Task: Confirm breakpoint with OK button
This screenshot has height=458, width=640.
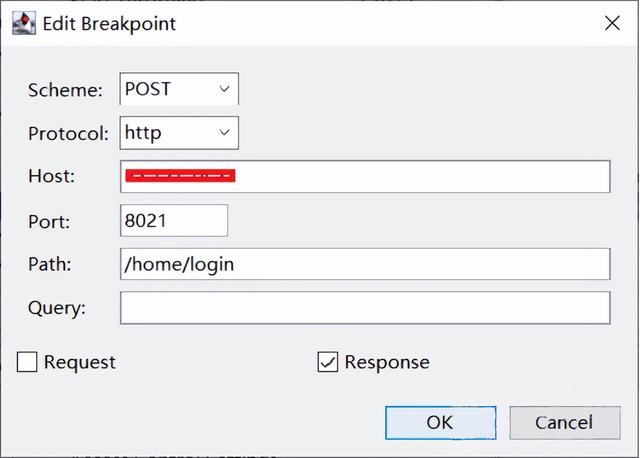Action: click(441, 423)
